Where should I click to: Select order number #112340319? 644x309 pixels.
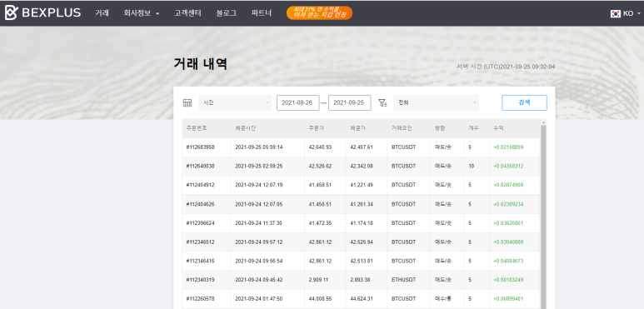tap(201, 280)
